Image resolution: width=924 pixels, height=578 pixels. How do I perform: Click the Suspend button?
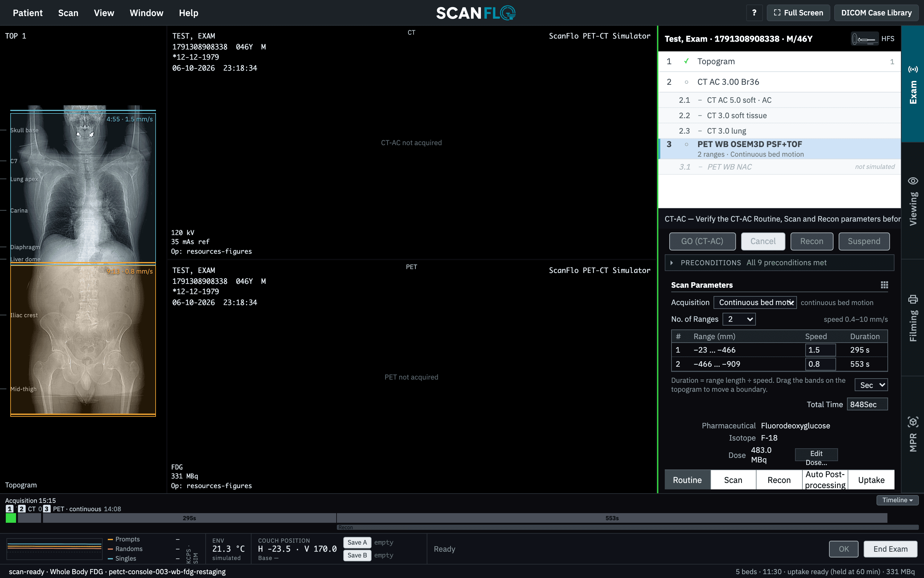pos(864,241)
